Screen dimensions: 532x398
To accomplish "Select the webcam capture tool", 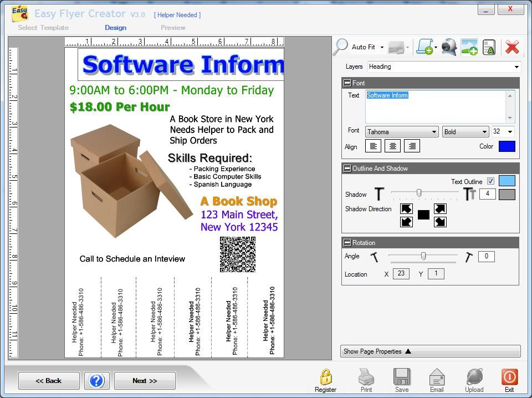I will click(449, 47).
